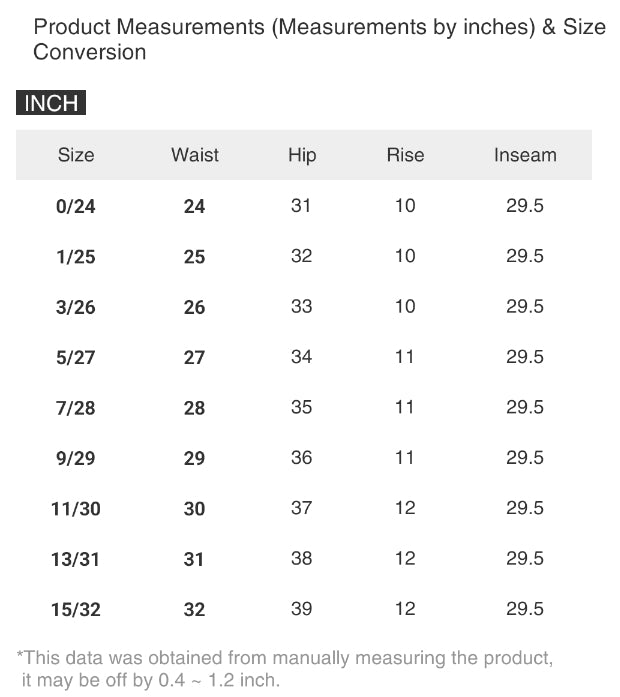Click the Rise column header
Screen dimensions: 620x697
pyautogui.click(x=405, y=155)
